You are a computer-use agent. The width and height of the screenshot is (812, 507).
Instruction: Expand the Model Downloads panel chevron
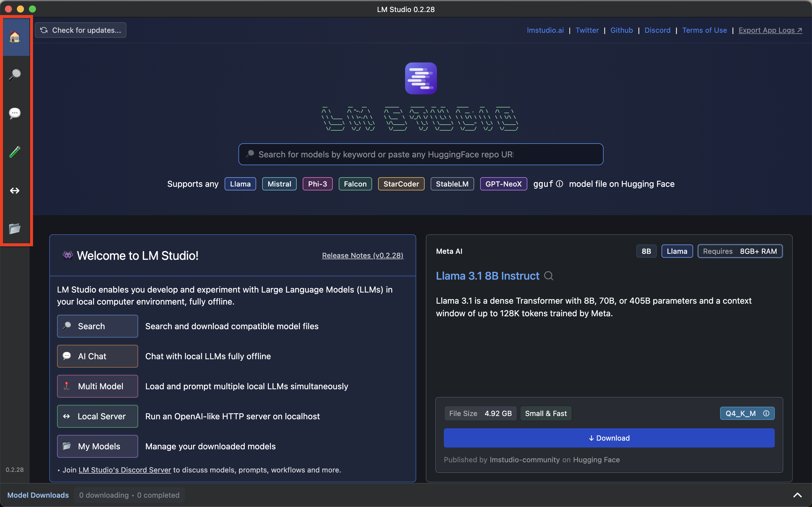point(797,495)
